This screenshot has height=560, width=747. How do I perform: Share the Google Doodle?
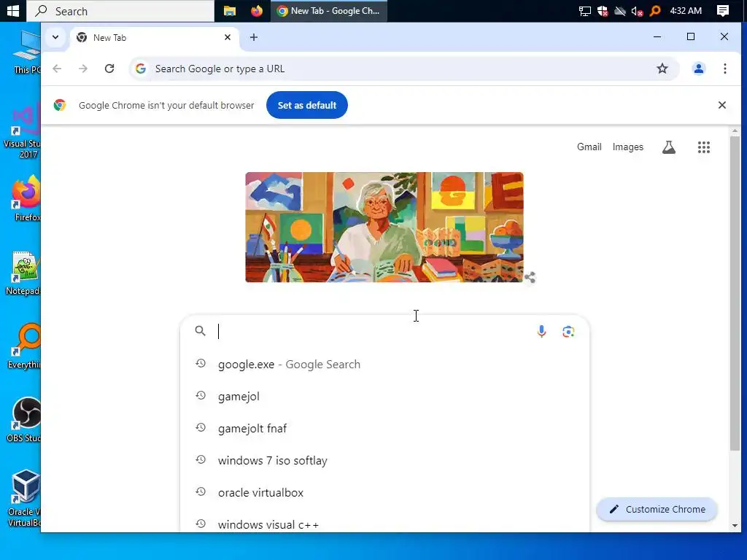click(x=530, y=277)
